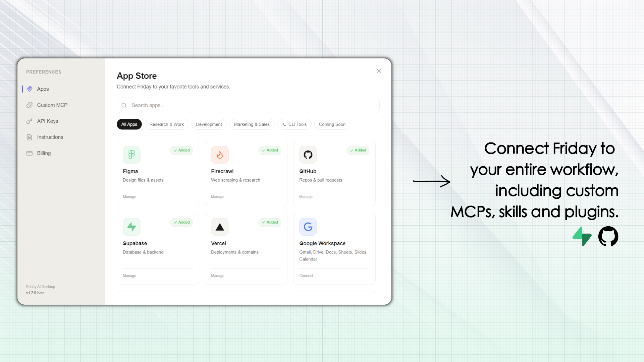The image size is (644, 362).
Task: Click the Google Workspace card title
Action: point(322,243)
